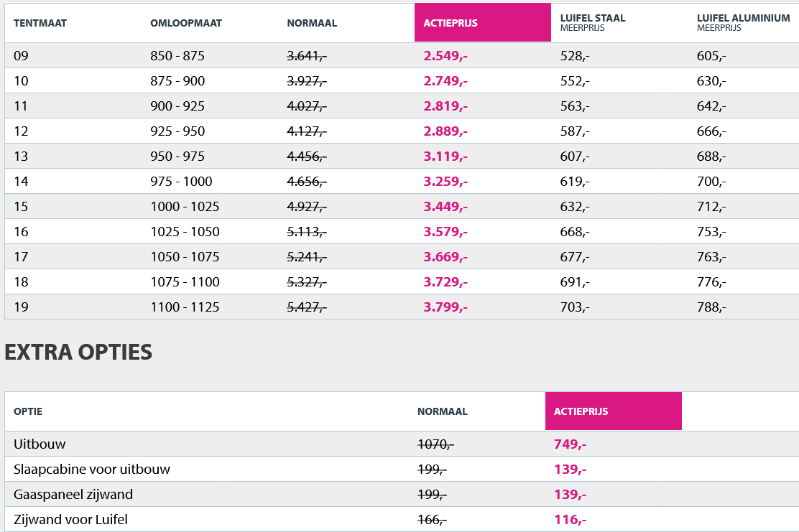The image size is (799, 532).
Task: Click the EXTRA OPTIES heading
Action: 78,353
